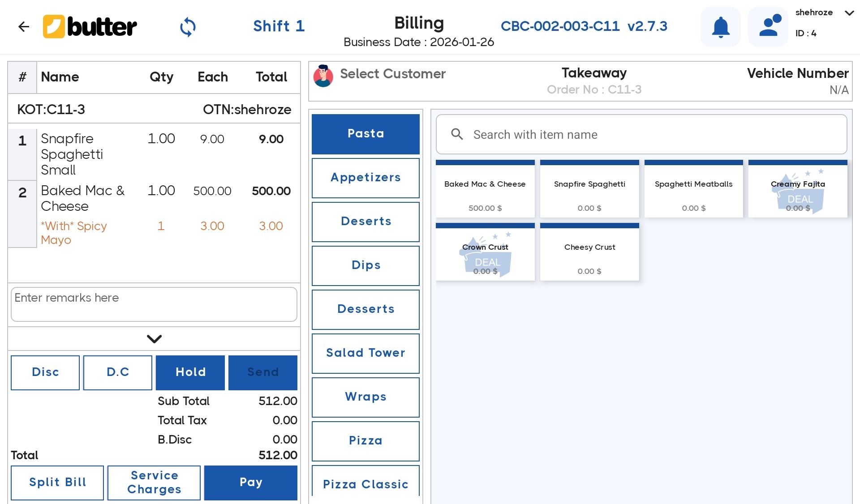The width and height of the screenshot is (860, 504).
Task: Click the customer avatar icon
Action: [323, 76]
